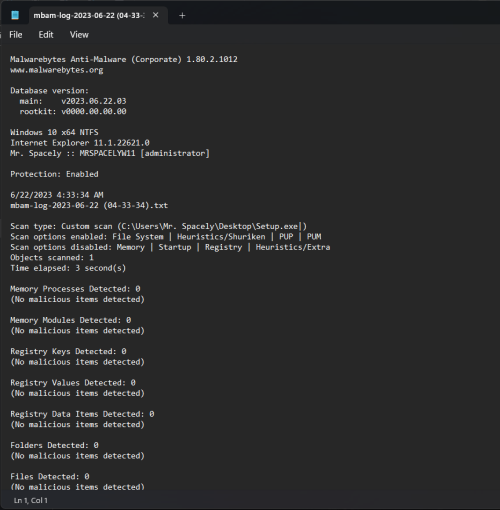Click the Memory Processes Detected line
The image size is (500, 510).
[75, 289]
